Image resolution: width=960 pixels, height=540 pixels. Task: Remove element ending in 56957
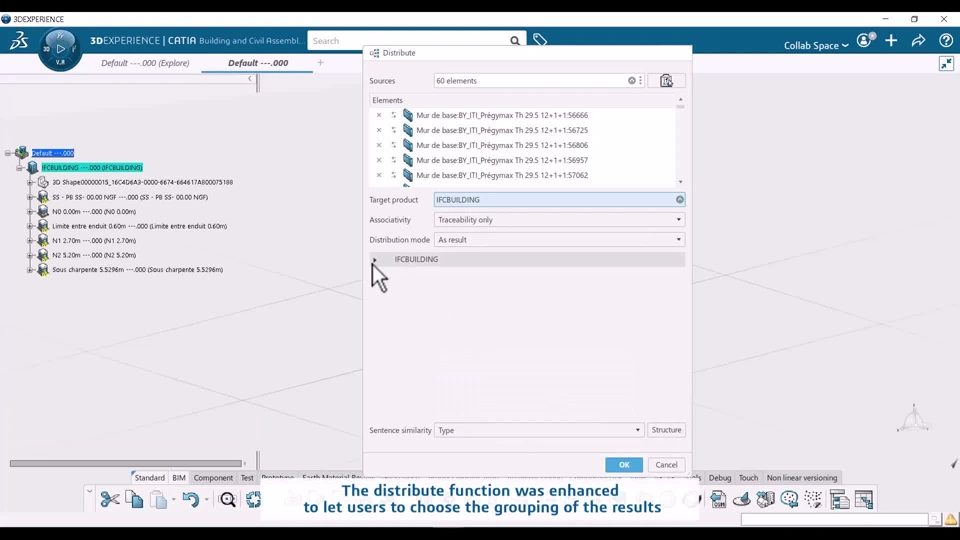[x=379, y=160]
